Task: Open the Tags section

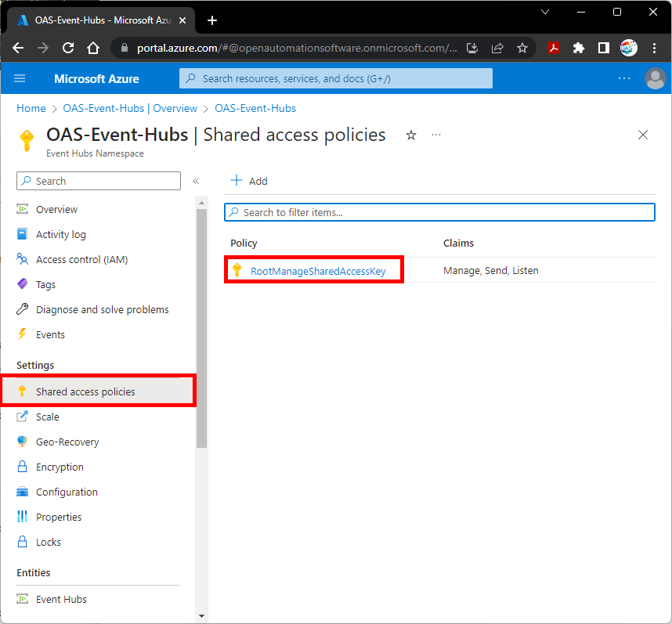Action: tap(45, 284)
